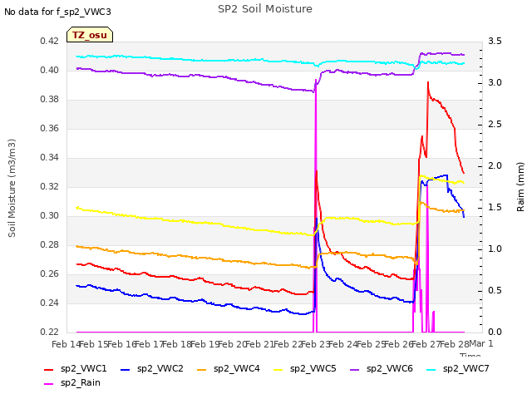Click the Soil Moisture (m3/m3) axis label

(12, 188)
